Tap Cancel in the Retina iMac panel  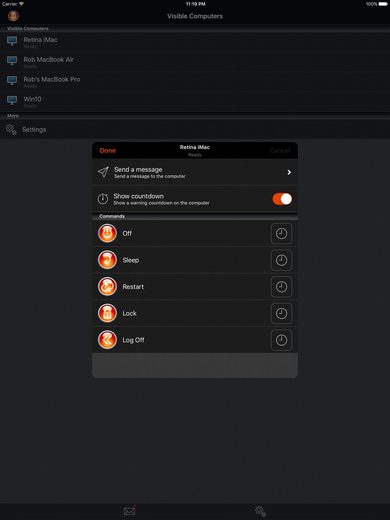pos(280,151)
